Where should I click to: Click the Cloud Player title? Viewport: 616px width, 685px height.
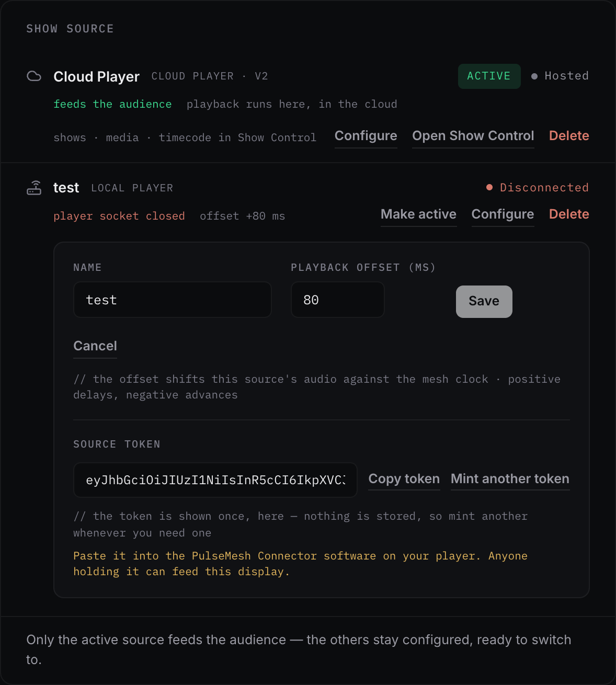pyautogui.click(x=96, y=77)
